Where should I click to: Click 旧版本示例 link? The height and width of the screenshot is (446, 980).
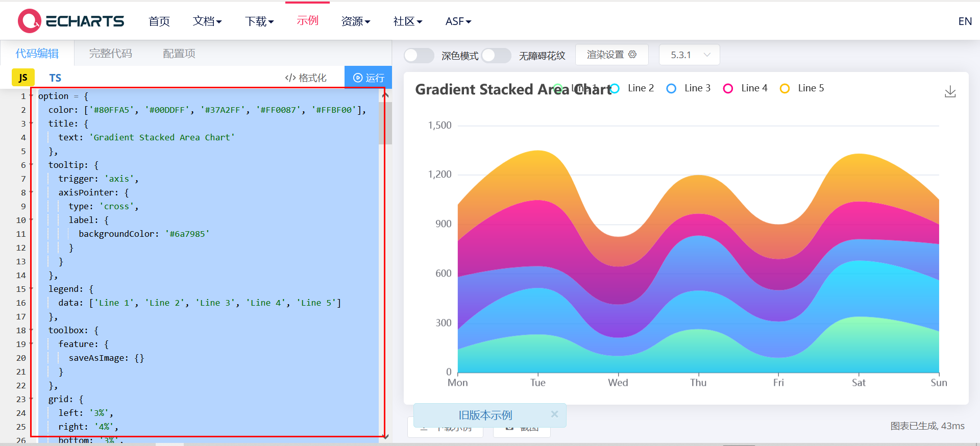tap(485, 415)
